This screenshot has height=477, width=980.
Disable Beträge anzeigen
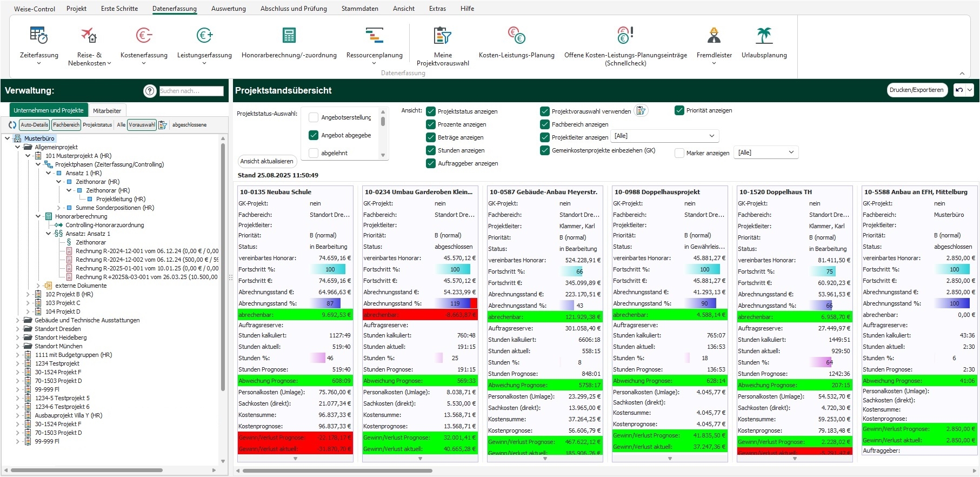click(431, 137)
